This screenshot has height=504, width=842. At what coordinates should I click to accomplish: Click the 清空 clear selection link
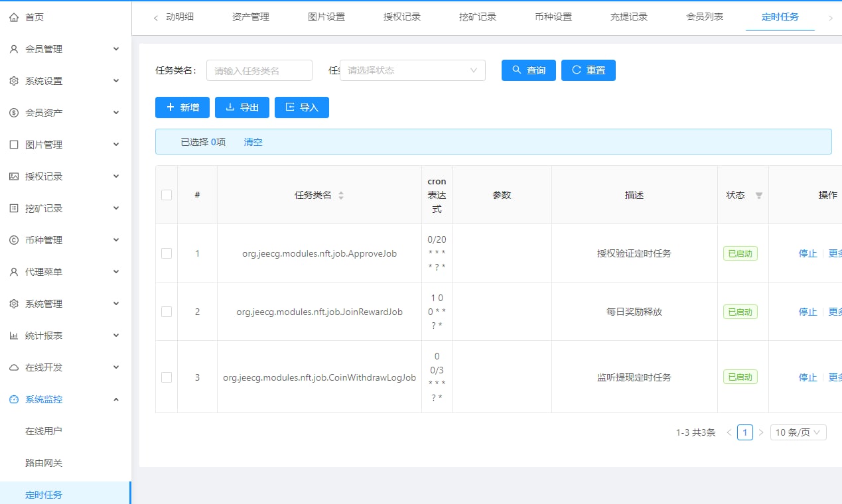[253, 142]
